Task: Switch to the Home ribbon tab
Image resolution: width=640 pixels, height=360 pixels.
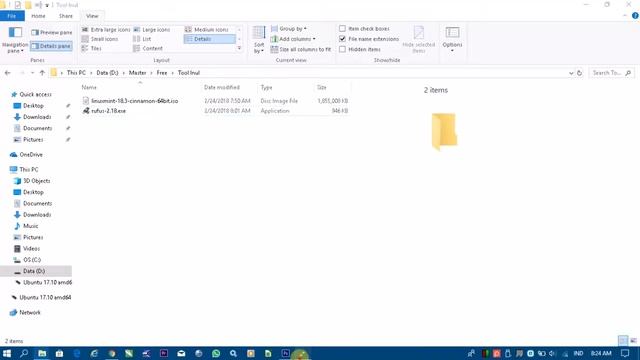Action: click(38, 16)
